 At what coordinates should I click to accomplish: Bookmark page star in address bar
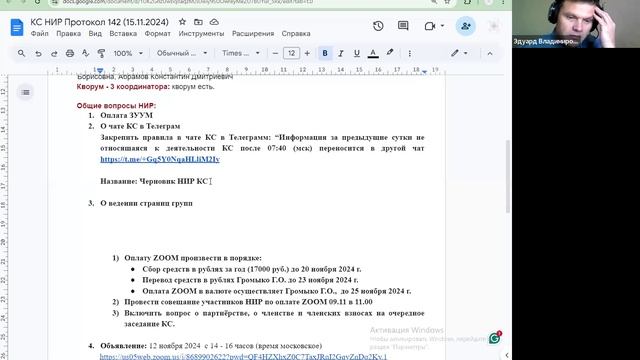pyautogui.click(x=447, y=2)
